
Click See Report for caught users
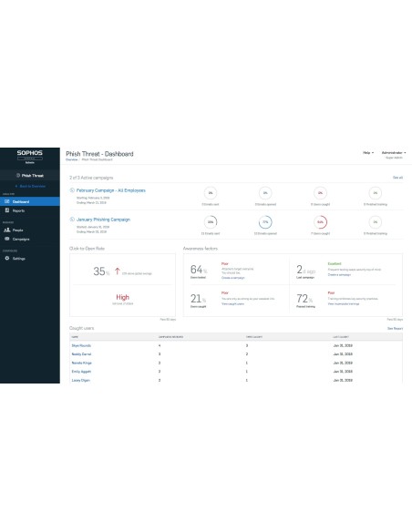pos(395,329)
